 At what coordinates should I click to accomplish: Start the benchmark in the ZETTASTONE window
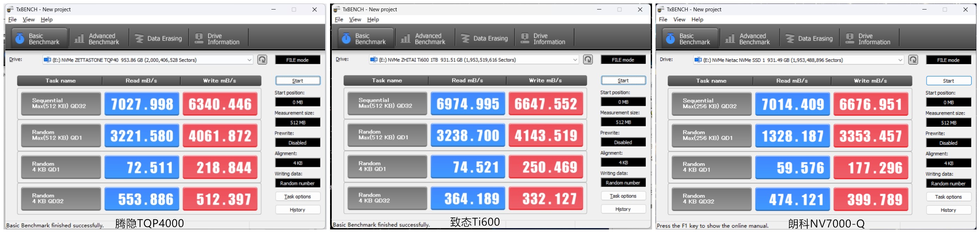(298, 81)
